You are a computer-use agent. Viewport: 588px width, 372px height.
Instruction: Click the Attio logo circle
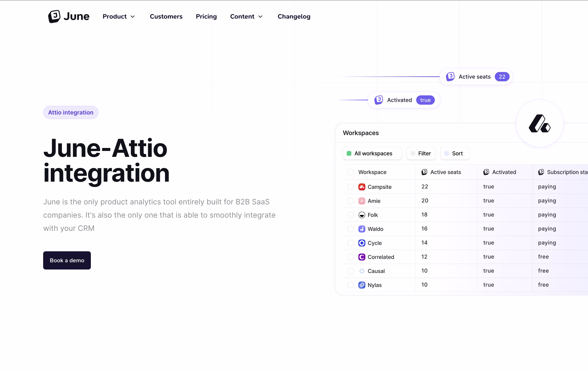coord(539,123)
